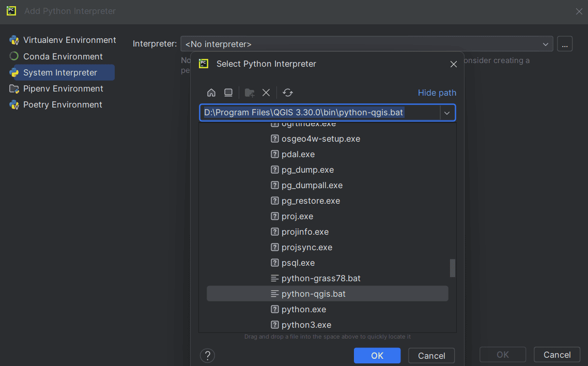Click file icon beside python3.exe

tap(274, 325)
